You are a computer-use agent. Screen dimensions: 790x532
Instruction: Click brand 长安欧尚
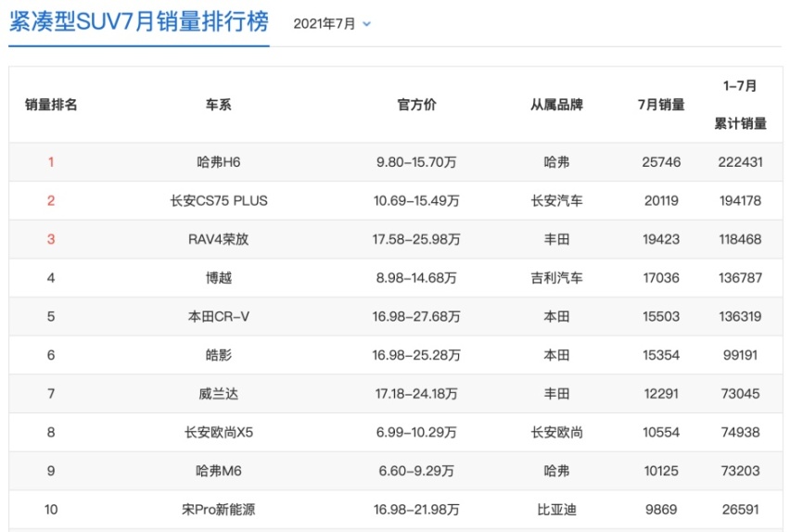click(556, 432)
